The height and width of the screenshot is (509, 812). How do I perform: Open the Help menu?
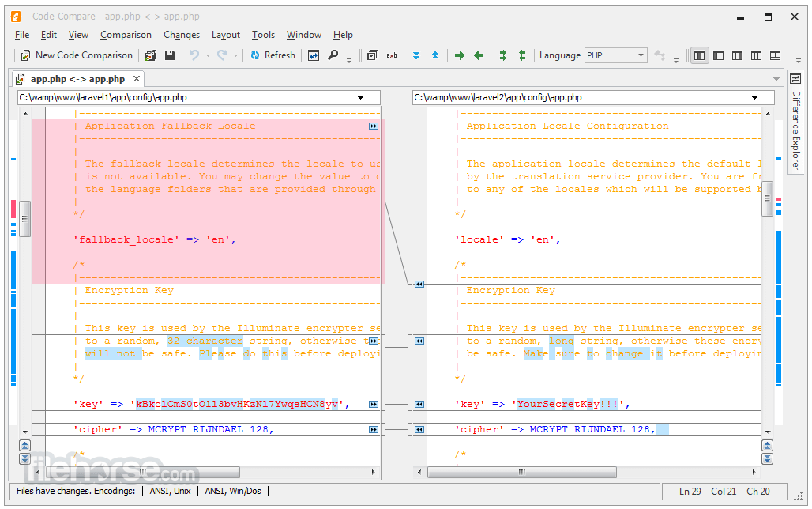(x=343, y=35)
